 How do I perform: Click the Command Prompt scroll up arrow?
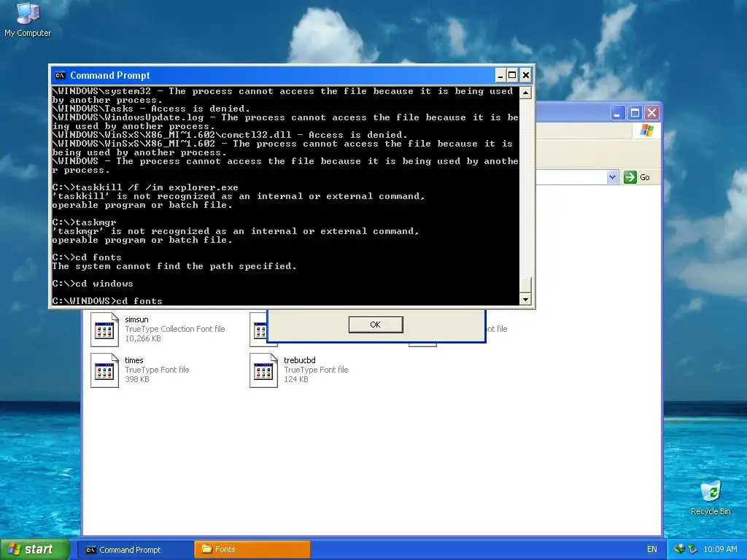(x=525, y=93)
